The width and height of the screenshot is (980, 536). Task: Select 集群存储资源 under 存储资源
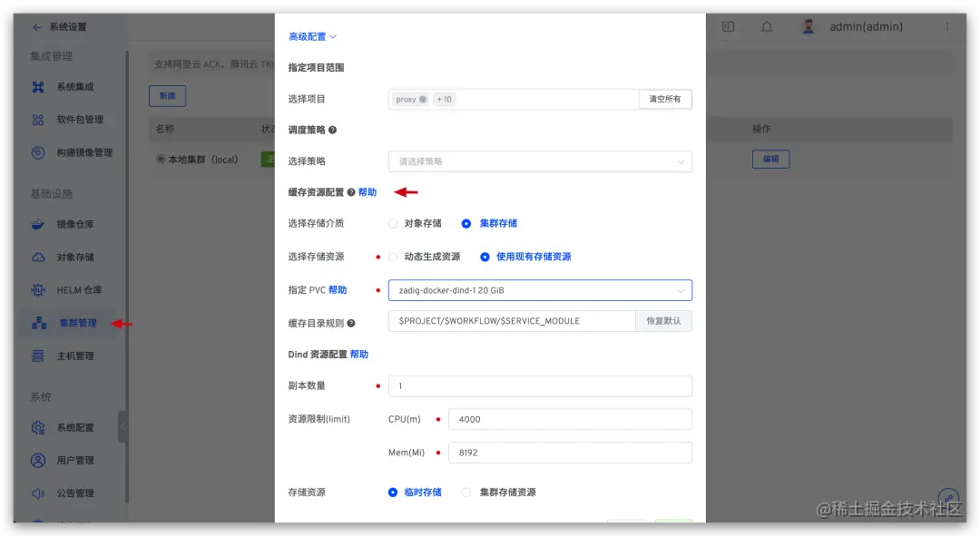pos(466,492)
